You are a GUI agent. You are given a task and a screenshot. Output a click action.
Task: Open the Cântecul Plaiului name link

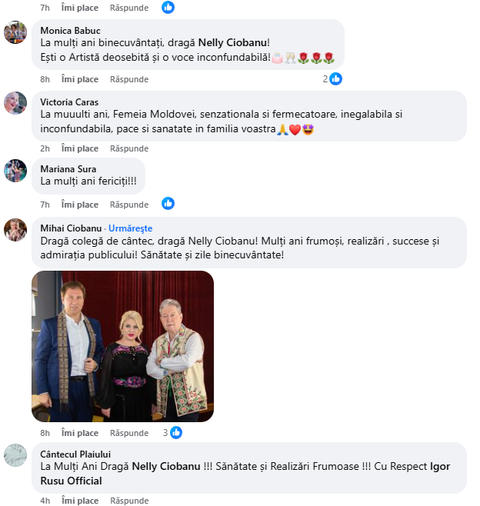75,454
